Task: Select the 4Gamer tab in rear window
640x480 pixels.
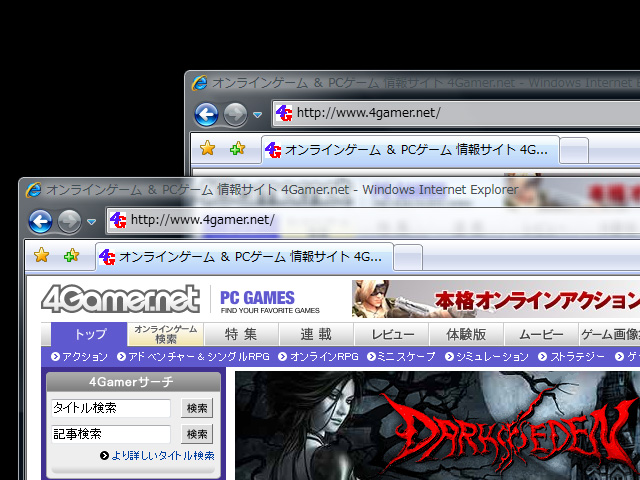Action: coord(410,150)
